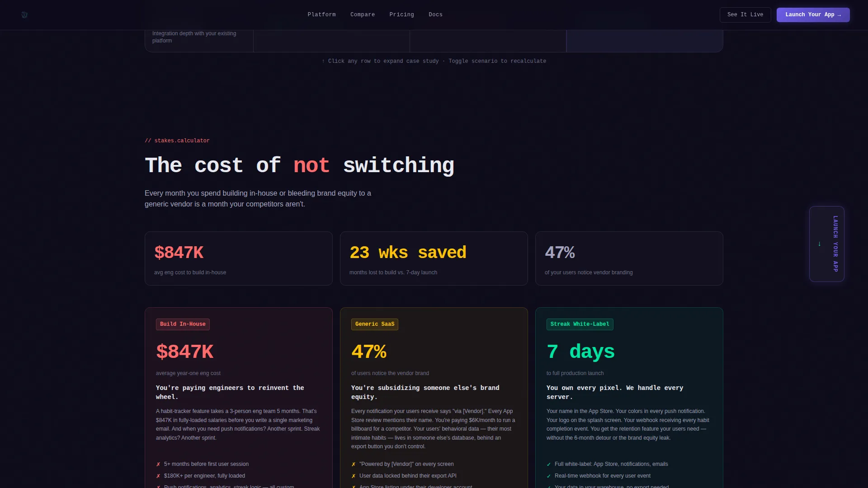Image resolution: width=868 pixels, height=488 pixels.
Task: Click the X icon beside Powered by [Vendor]
Action: (x=354, y=464)
